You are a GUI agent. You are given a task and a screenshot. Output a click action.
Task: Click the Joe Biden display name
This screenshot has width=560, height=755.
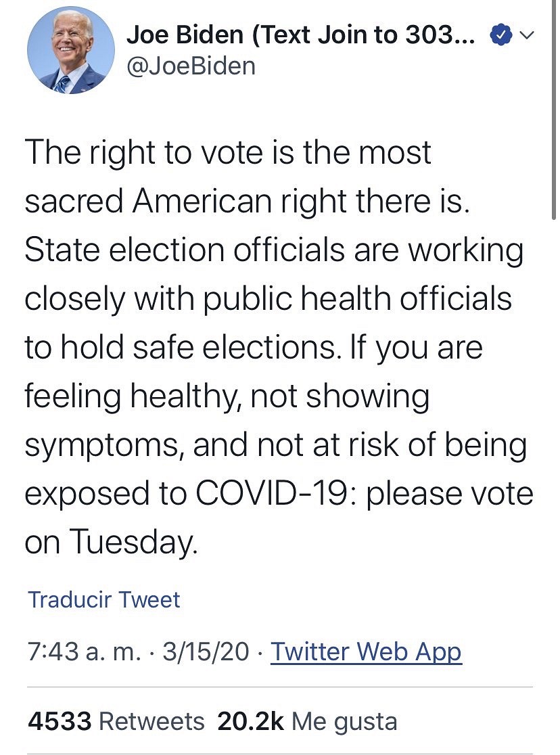(x=296, y=36)
